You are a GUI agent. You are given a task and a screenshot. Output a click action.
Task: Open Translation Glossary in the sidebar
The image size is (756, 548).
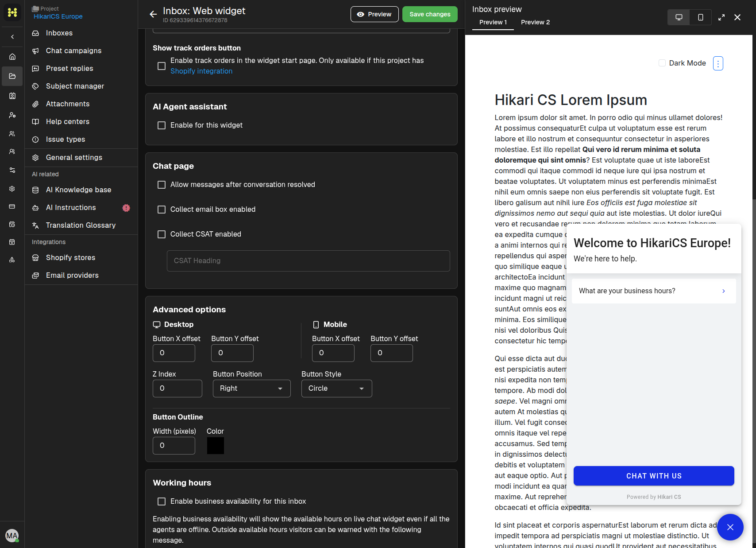point(81,225)
